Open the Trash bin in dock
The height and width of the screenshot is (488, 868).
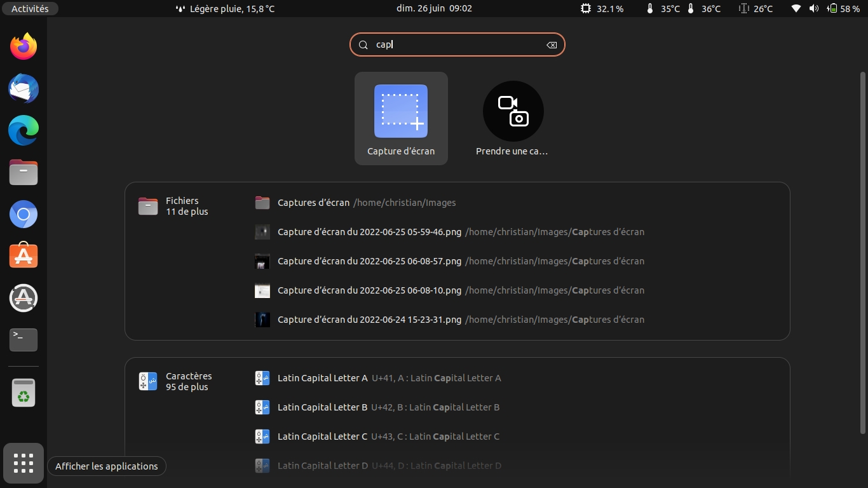(x=24, y=393)
